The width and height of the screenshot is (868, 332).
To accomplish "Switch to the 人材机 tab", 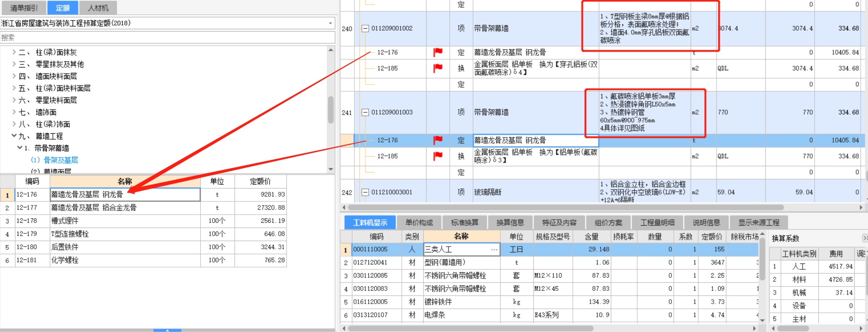I will coord(98,8).
